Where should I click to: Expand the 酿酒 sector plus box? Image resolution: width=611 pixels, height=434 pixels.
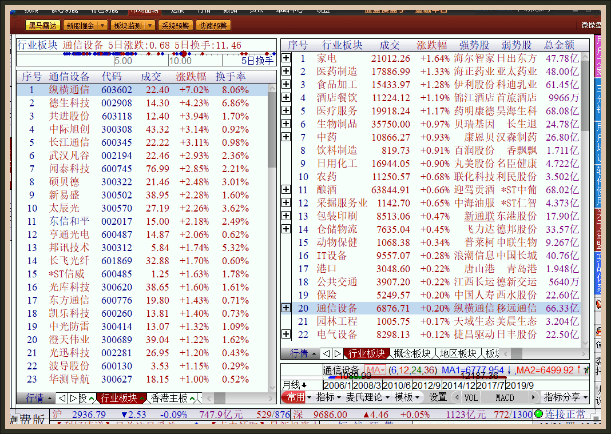point(286,189)
